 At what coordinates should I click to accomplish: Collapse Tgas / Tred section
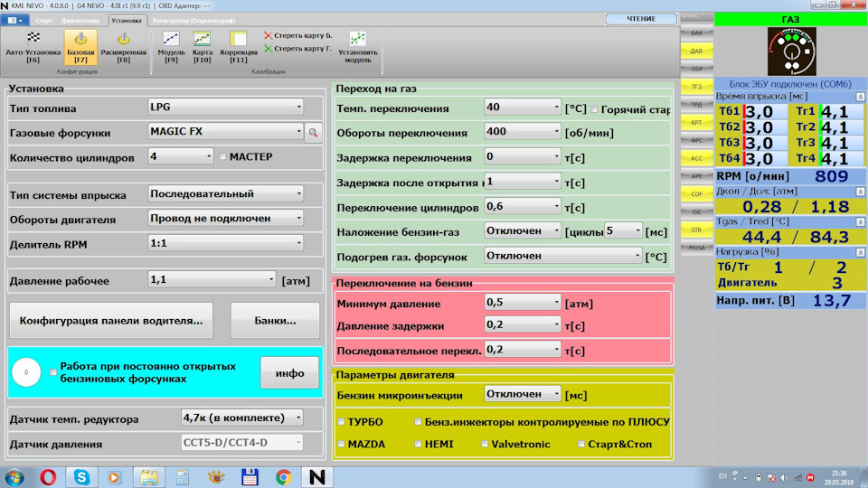(860, 222)
